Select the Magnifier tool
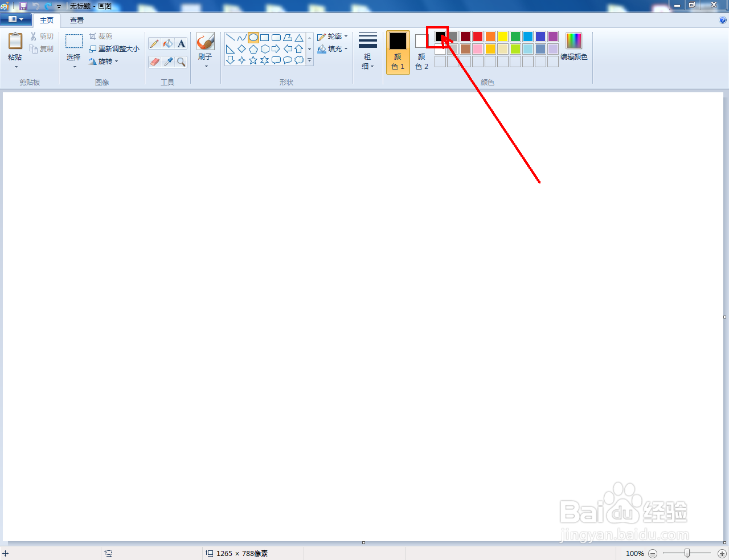The height and width of the screenshot is (560, 729). (x=181, y=62)
